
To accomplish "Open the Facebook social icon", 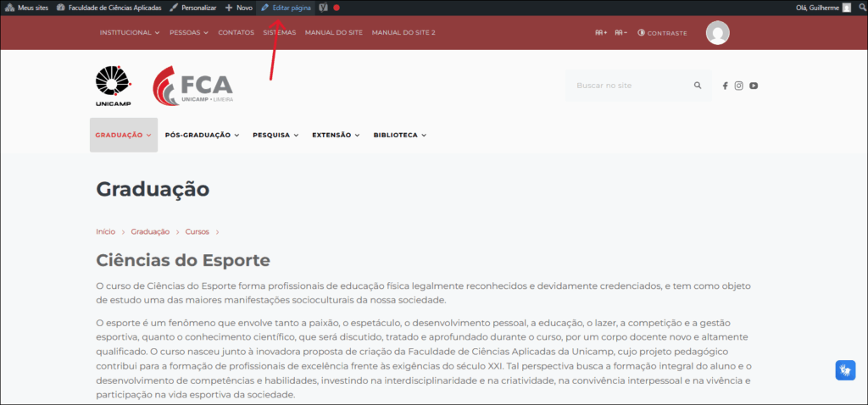I will click(x=725, y=86).
